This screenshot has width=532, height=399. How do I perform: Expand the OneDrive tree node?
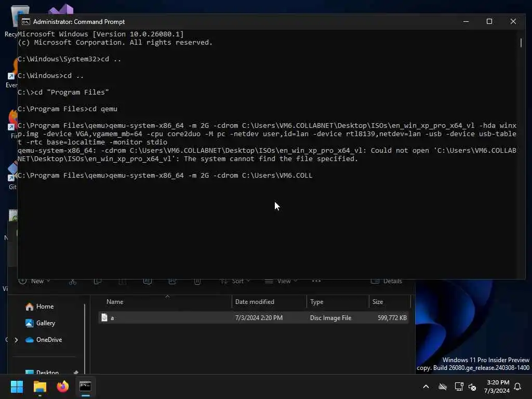point(16,340)
